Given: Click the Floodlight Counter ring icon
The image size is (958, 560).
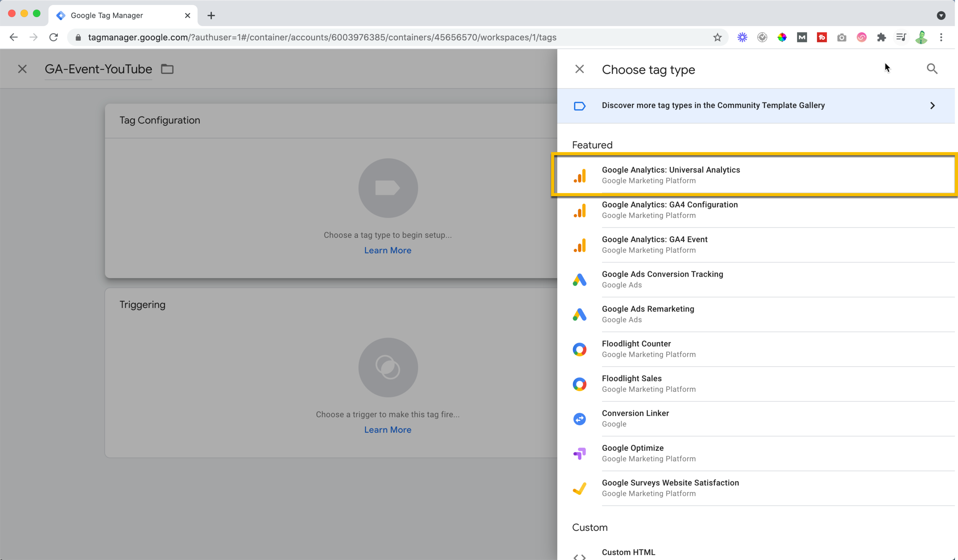Looking at the screenshot, I should point(579,349).
